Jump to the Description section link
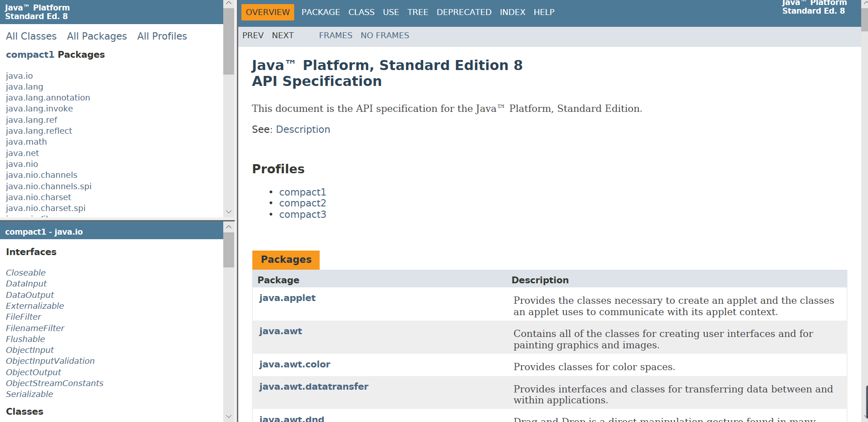This screenshot has height=422, width=868. [x=303, y=130]
